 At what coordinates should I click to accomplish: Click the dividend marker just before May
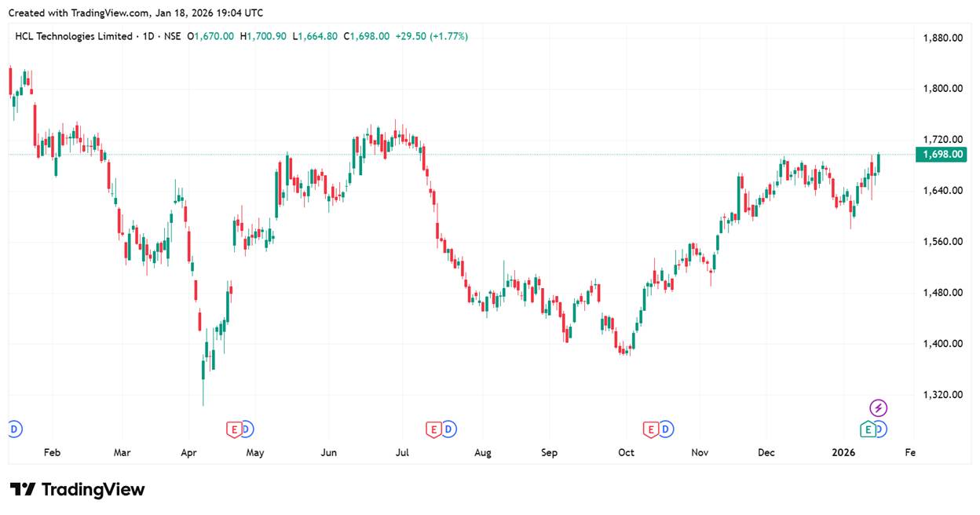point(247,429)
